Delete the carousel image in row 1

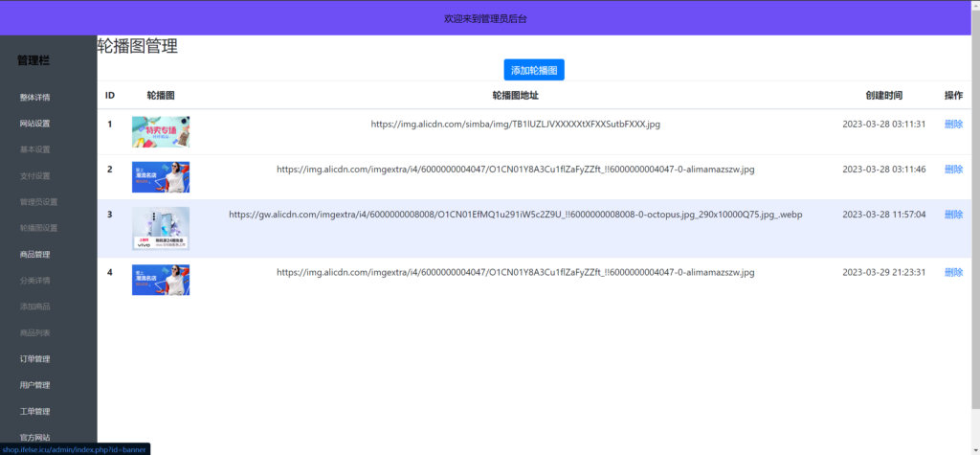pyautogui.click(x=953, y=124)
